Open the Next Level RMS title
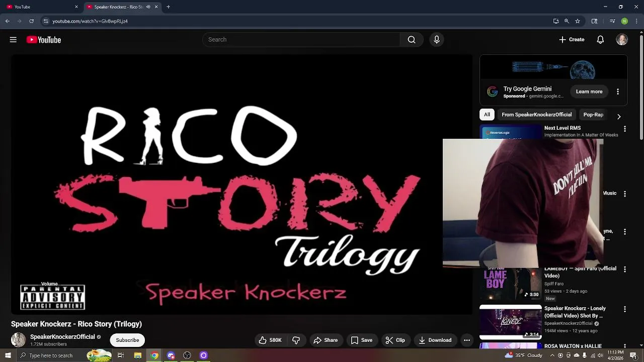The width and height of the screenshot is (644, 362). tap(562, 128)
